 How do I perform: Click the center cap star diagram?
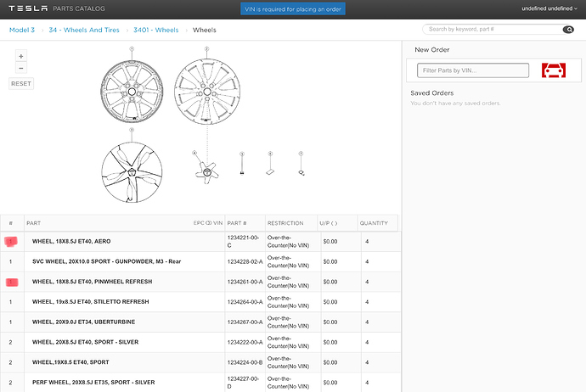pos(207,172)
